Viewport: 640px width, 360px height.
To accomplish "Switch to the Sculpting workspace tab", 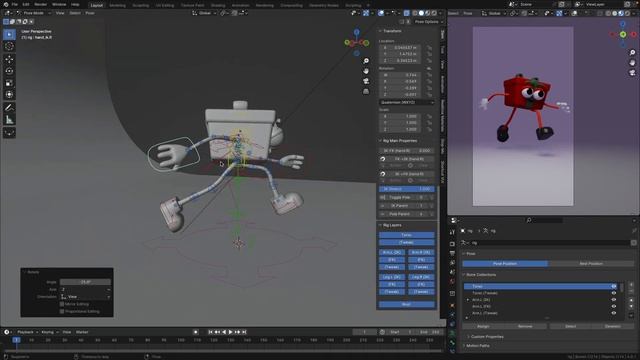I will tap(140, 5).
